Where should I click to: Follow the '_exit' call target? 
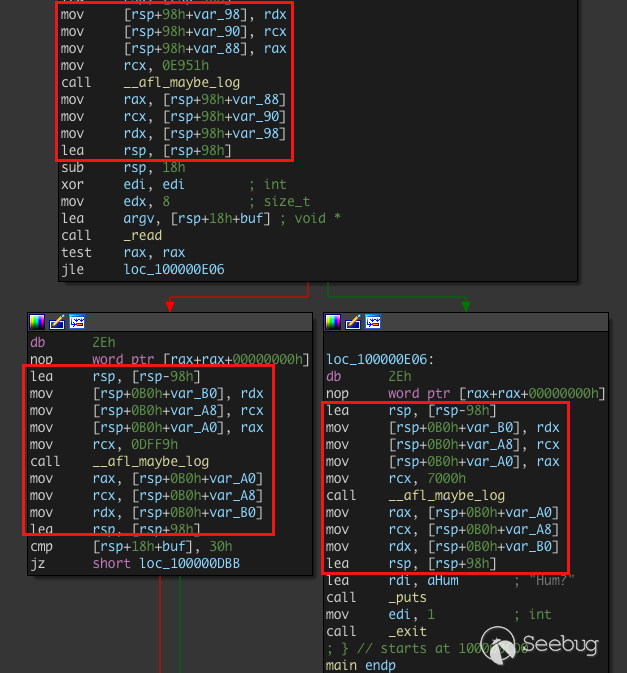[x=408, y=631]
